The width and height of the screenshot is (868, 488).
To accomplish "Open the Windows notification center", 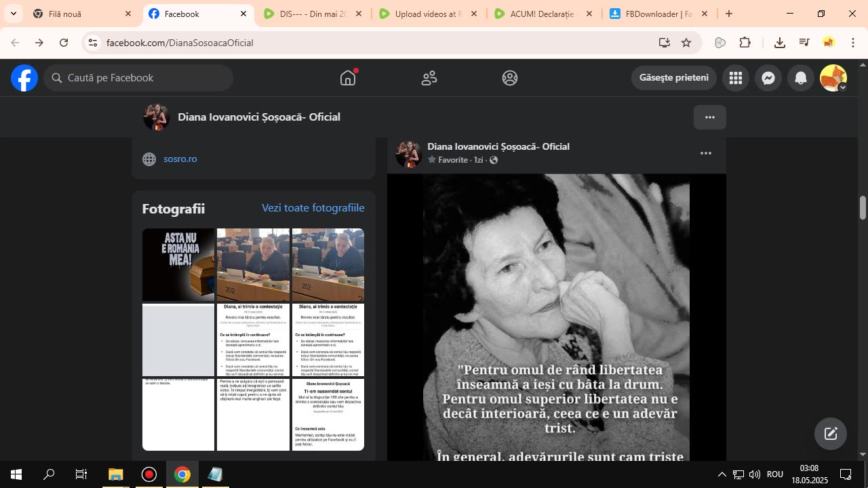I will coord(846,474).
